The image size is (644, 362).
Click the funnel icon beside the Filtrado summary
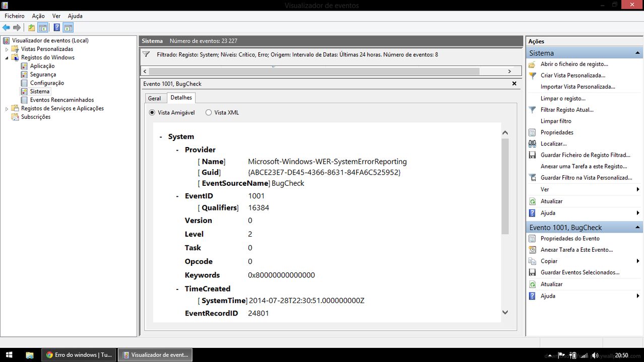coord(146,54)
